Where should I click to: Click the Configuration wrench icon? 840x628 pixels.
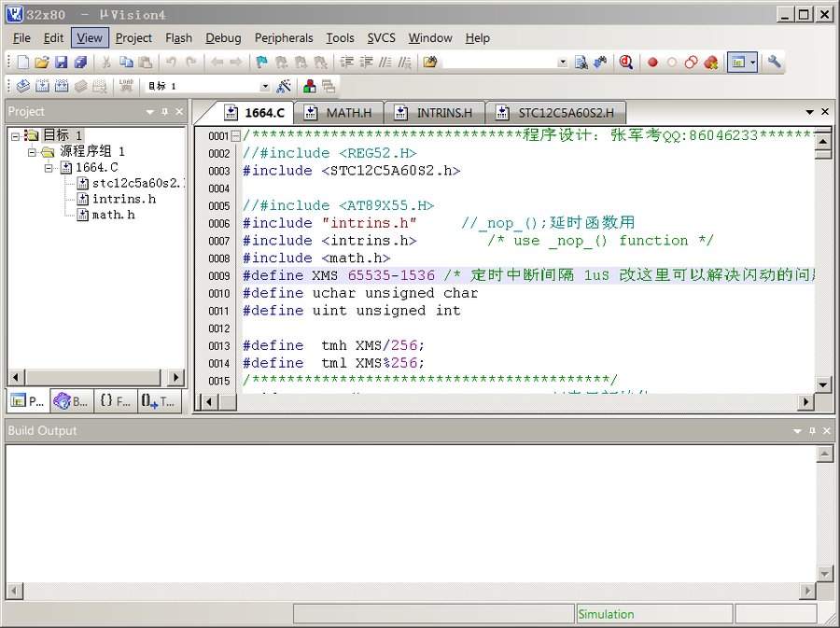776,62
